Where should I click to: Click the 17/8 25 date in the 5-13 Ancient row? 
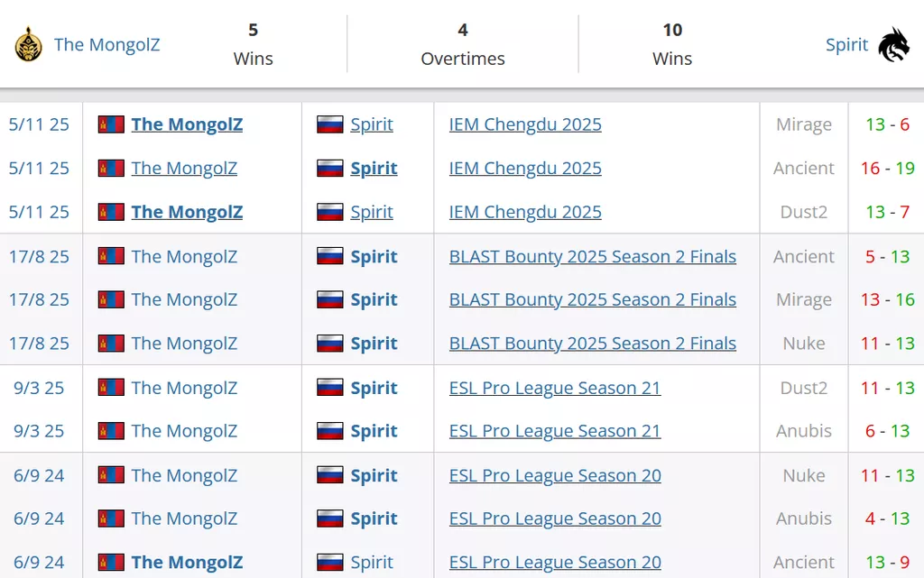(39, 256)
